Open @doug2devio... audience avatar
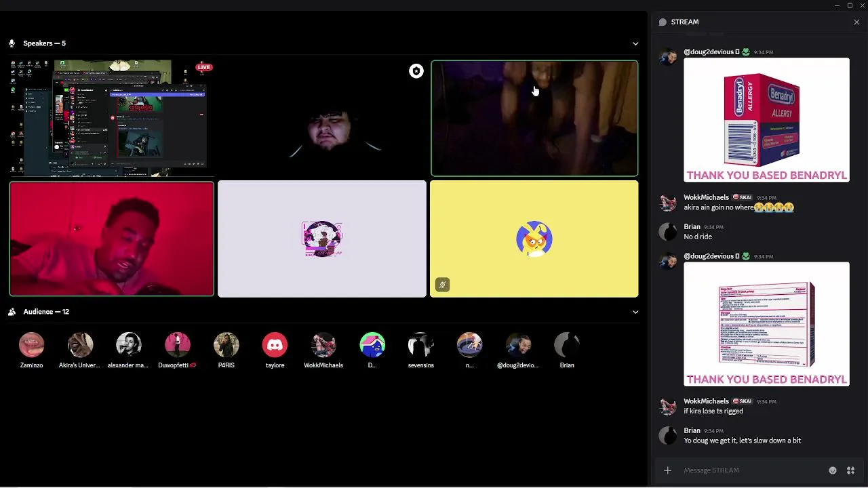 518,345
